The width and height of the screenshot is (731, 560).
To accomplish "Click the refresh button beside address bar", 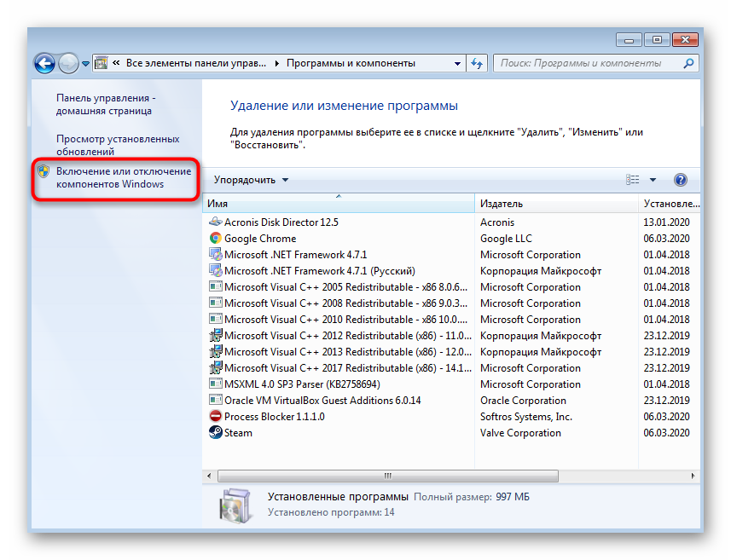I will [477, 63].
